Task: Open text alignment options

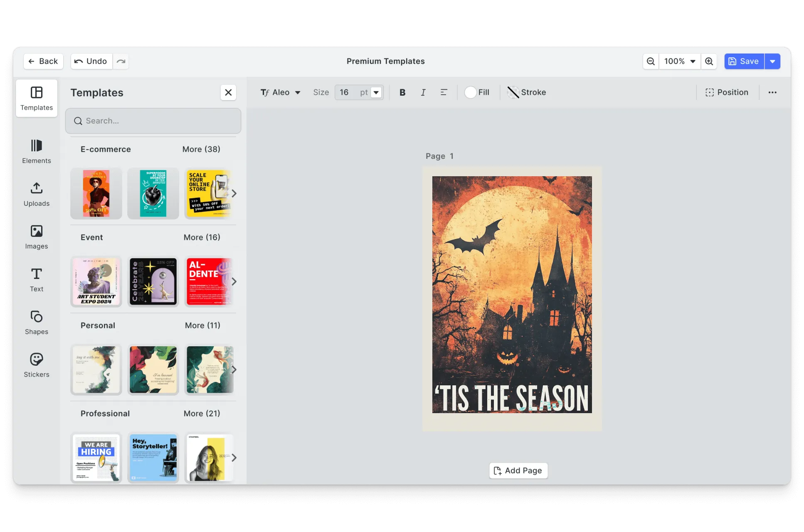Action: (444, 92)
